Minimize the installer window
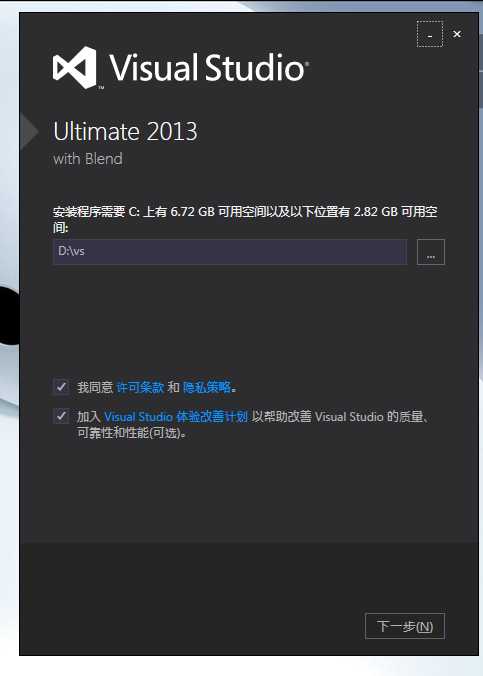Screen dimensions: 483x676 430,34
